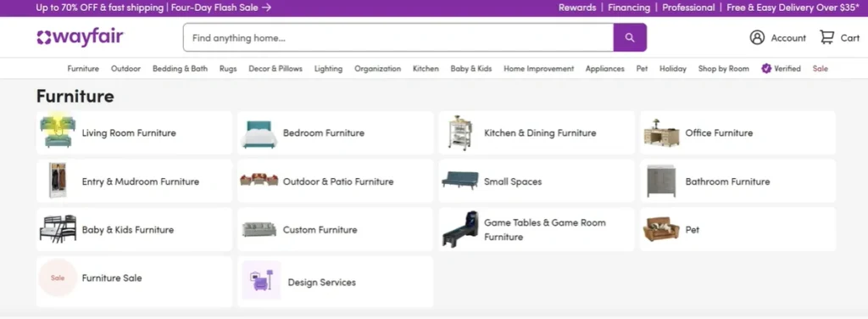This screenshot has width=868, height=319.
Task: Click the Baby & Kids bunk bed image
Action: (58, 229)
